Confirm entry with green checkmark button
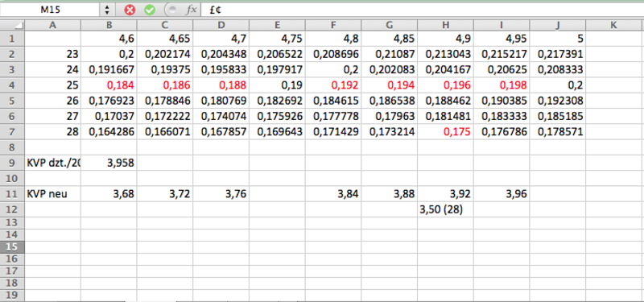The height and width of the screenshot is (302, 644). (x=150, y=10)
